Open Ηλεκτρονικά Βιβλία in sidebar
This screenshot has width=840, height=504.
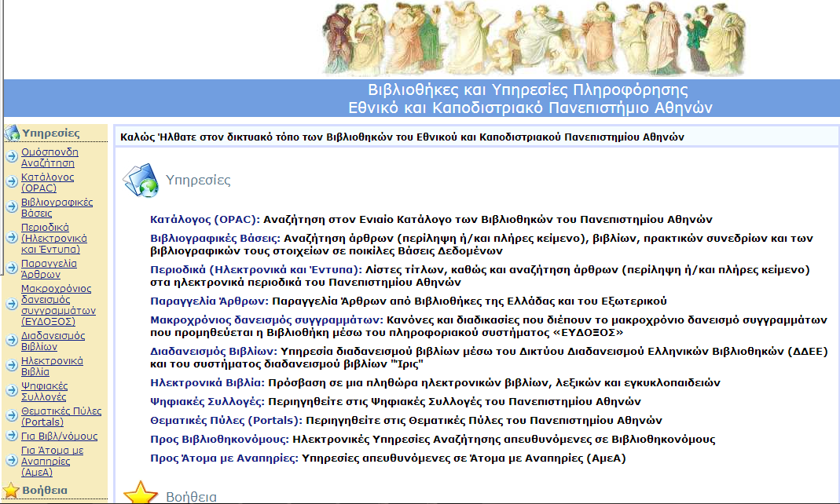point(52,366)
